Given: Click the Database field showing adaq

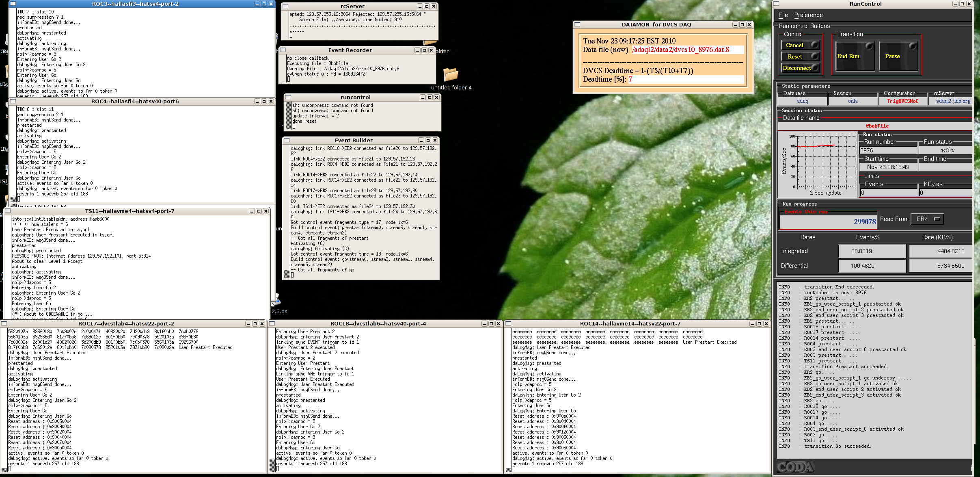Looking at the screenshot, I should (803, 101).
